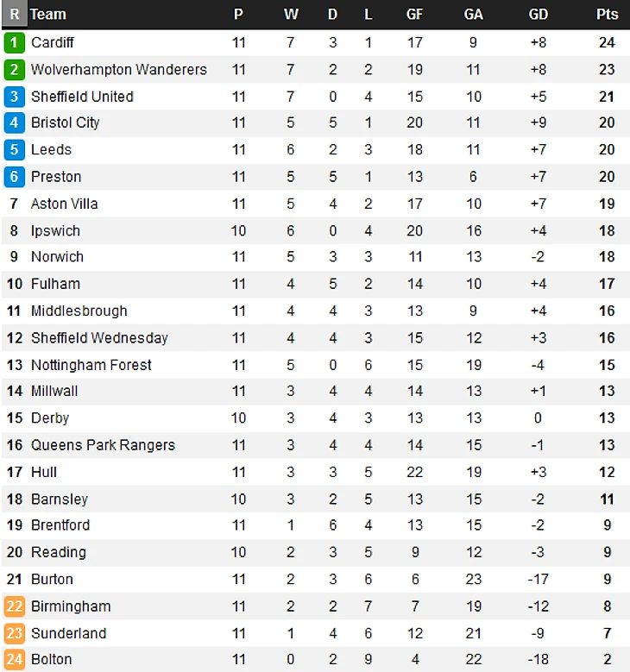The height and width of the screenshot is (672, 630).
Task: Click the blue rank 6 badge
Action: click(x=14, y=177)
